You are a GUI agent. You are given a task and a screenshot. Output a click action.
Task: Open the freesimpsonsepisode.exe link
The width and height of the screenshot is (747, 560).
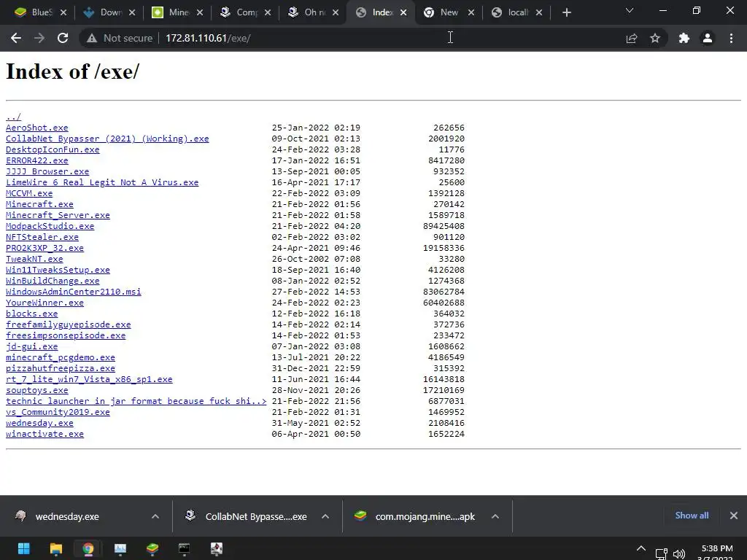click(66, 335)
